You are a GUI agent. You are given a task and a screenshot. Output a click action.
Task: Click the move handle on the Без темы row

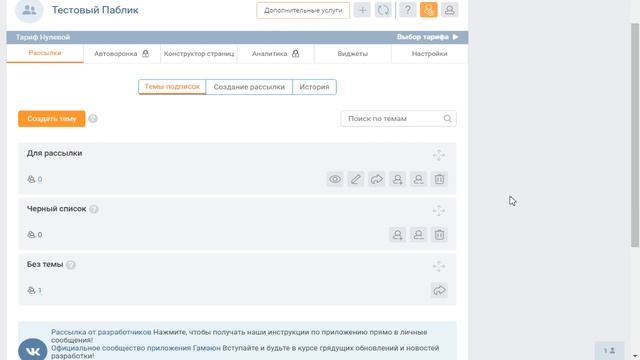pos(439,266)
